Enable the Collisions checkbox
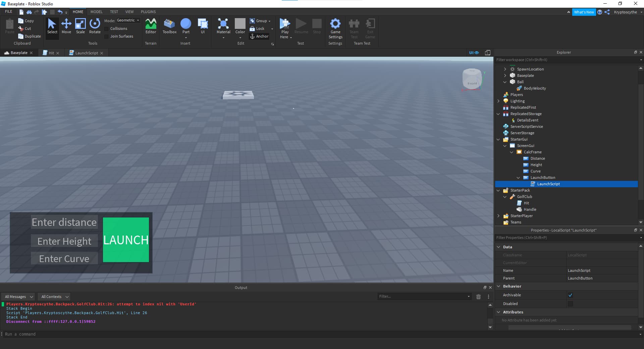This screenshot has height=349, width=644. tap(107, 29)
